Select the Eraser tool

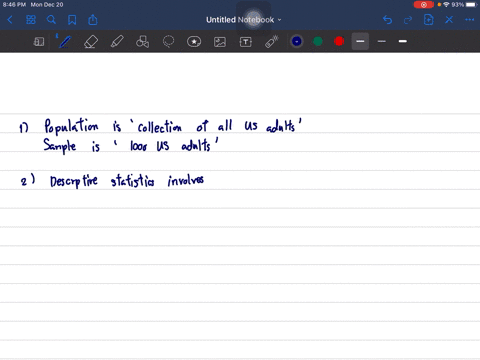91,42
